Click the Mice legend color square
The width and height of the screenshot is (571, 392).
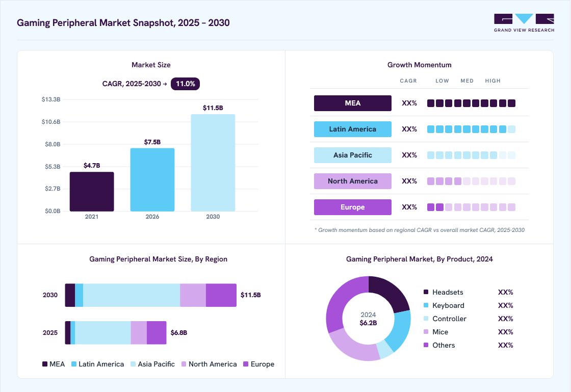pos(426,331)
